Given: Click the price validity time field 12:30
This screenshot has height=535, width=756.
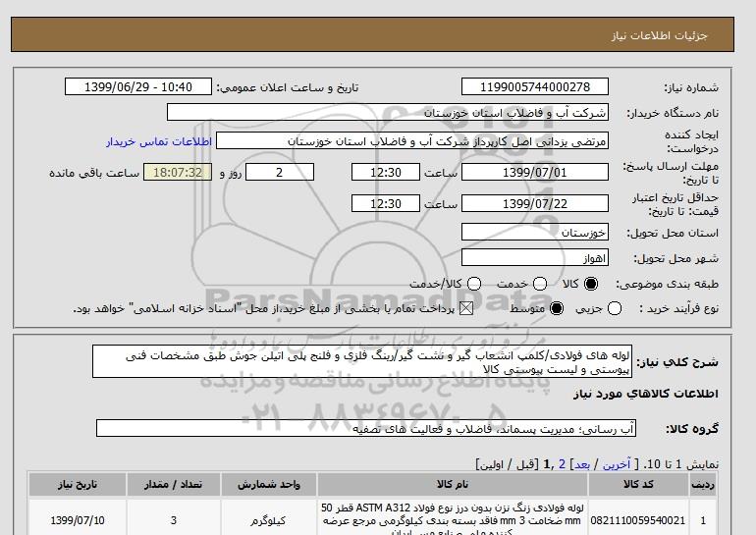Looking at the screenshot, I should pyautogui.click(x=386, y=203).
